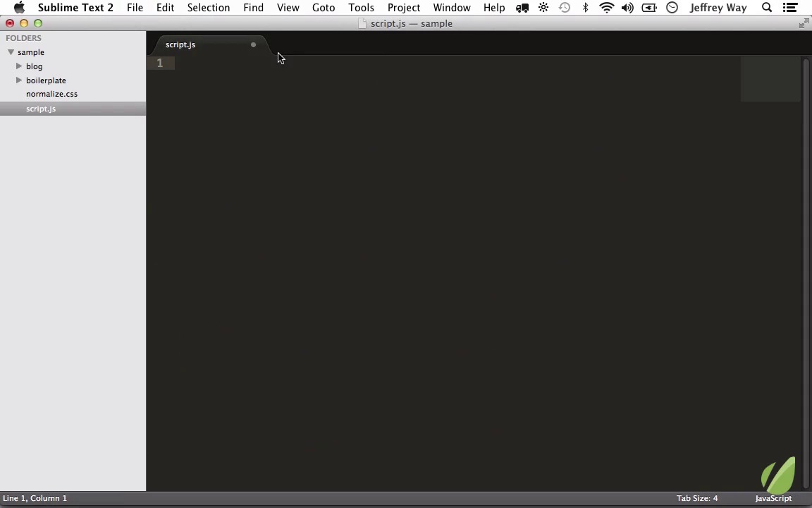
Task: Open normalize.css in the sidebar
Action: (x=51, y=94)
